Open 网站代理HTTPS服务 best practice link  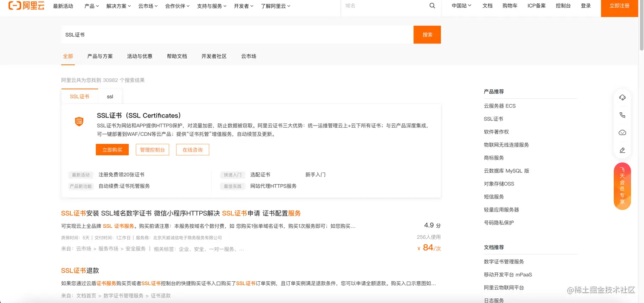point(273,186)
